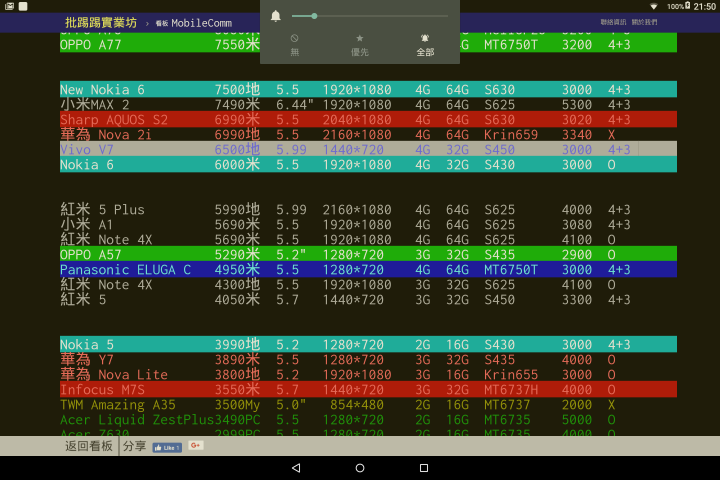The width and height of the screenshot is (720, 480).
Task: Click the Krin655 chip of Nova Lite
Action: click(511, 375)
